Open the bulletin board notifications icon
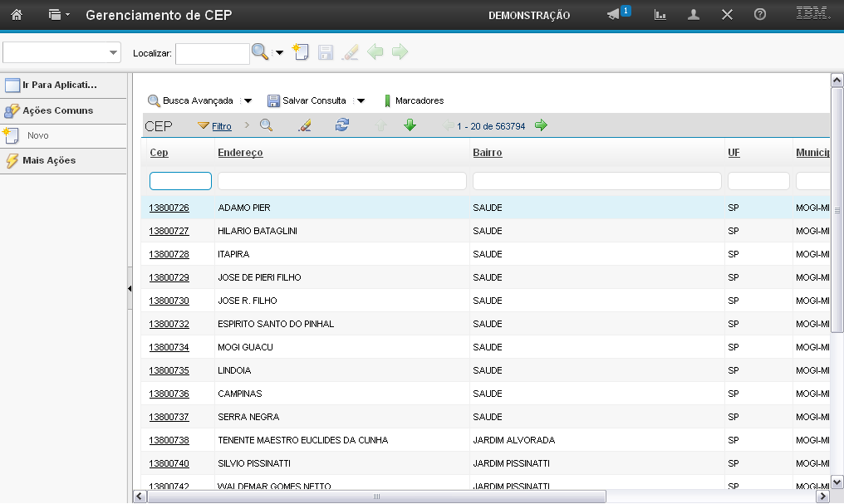The width and height of the screenshot is (844, 504). point(614,15)
